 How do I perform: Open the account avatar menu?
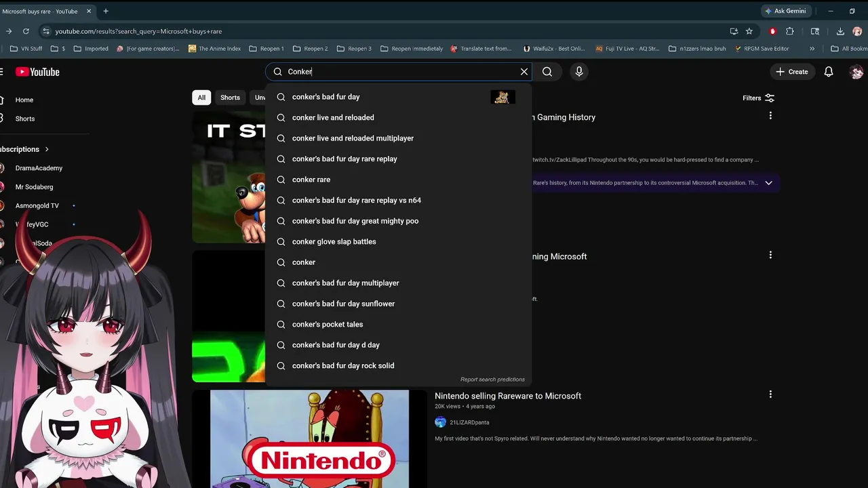point(856,72)
